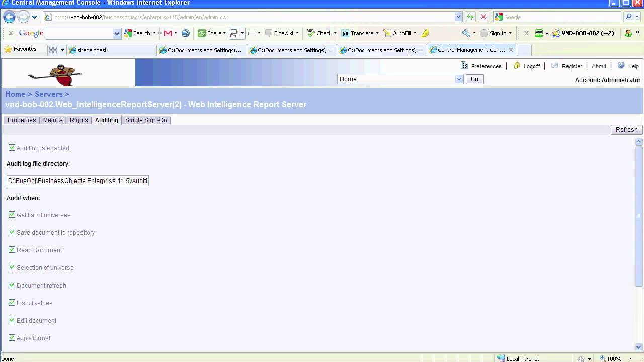Click the red Stop loading icon
Image resolution: width=644 pixels, height=362 pixels.
(484, 17)
